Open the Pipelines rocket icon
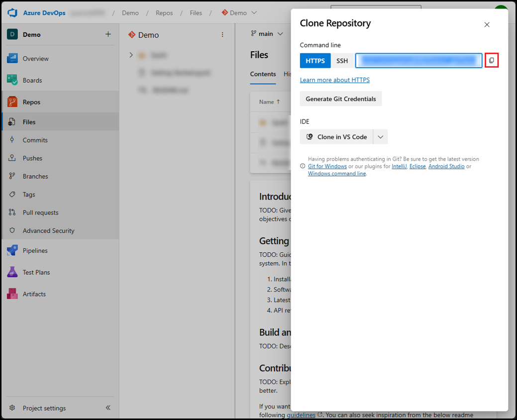 (x=12, y=250)
